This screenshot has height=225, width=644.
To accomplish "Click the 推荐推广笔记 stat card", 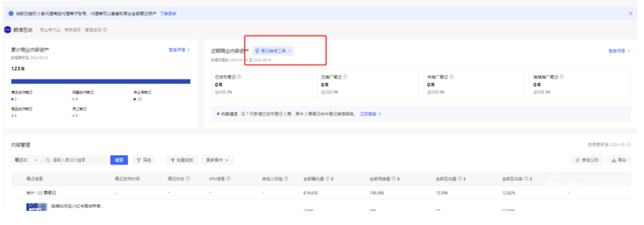I will (580, 84).
